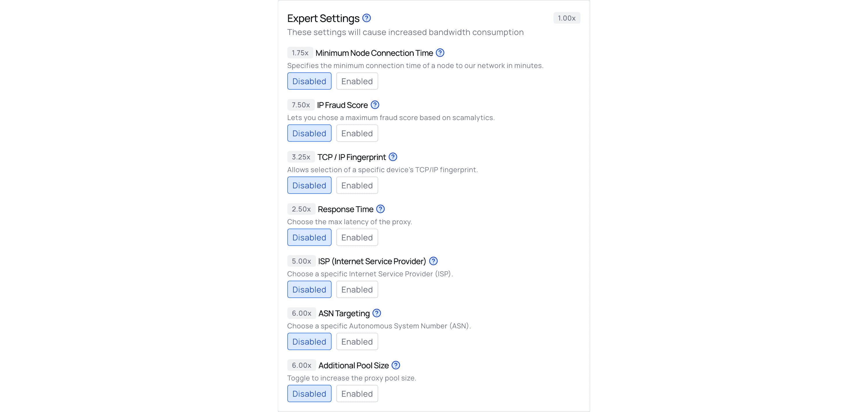Select Disabled for ASN Targeting

coord(309,342)
